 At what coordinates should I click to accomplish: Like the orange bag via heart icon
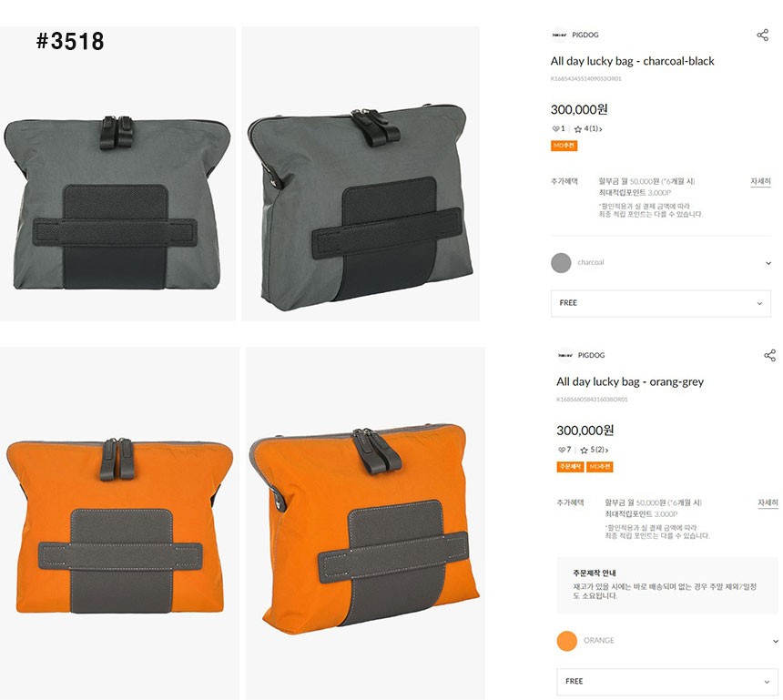click(562, 450)
